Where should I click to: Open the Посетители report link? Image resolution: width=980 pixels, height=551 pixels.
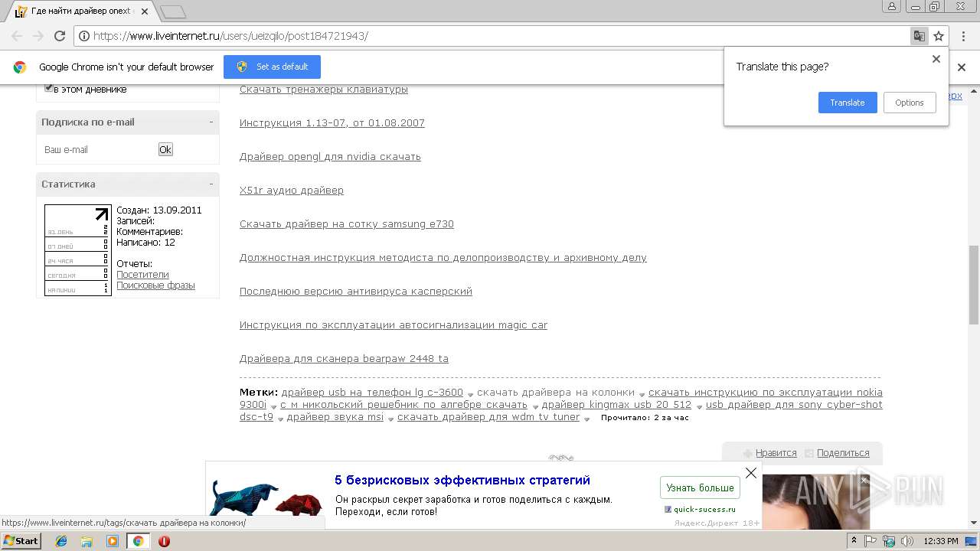point(142,275)
